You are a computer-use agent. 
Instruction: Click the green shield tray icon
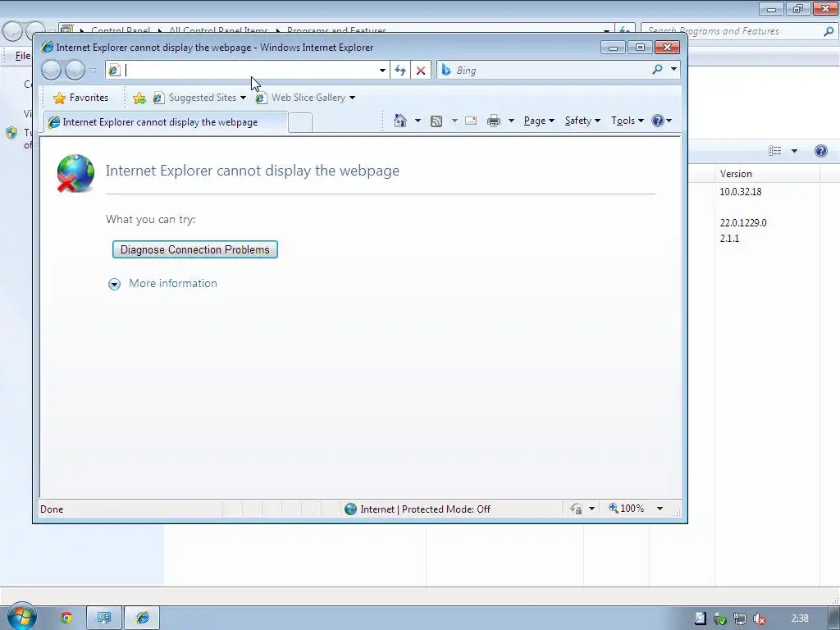pyautogui.click(x=720, y=619)
